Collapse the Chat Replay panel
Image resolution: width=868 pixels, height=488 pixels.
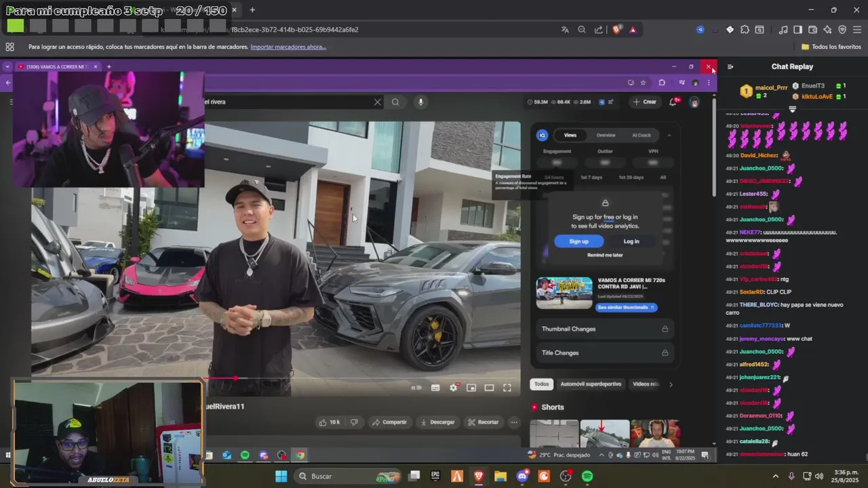(730, 66)
